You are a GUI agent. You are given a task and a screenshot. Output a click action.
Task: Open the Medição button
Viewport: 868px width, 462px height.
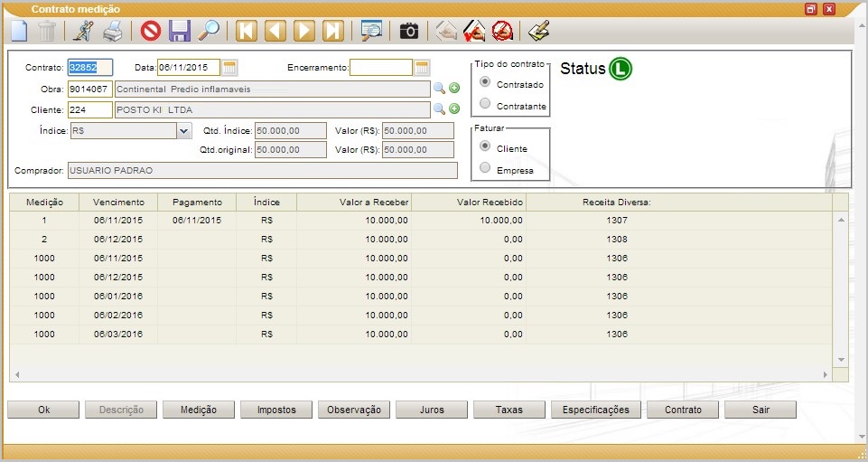[199, 410]
